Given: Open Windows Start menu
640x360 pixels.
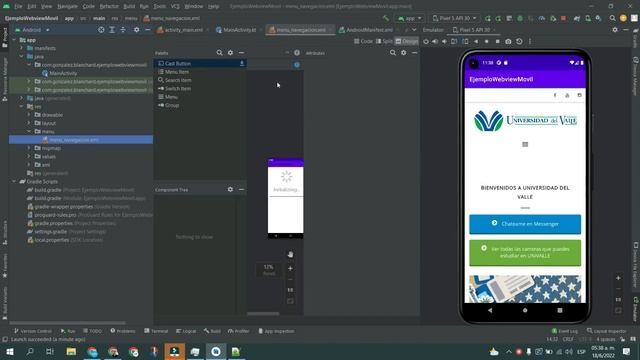Looking at the screenshot, I should (x=10, y=351).
